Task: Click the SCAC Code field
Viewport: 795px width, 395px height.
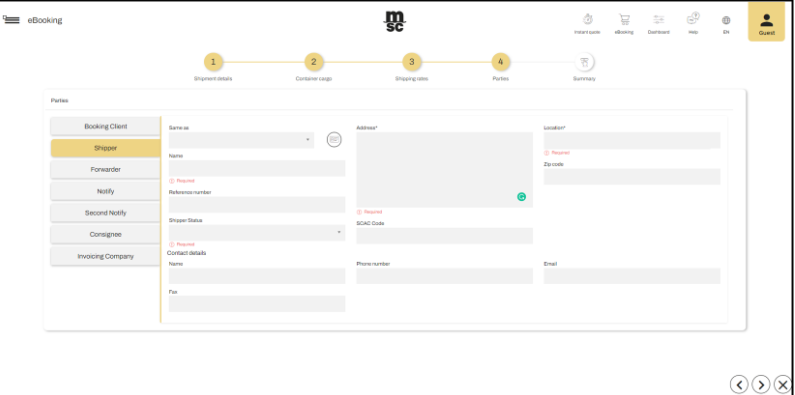Action: coord(445,236)
